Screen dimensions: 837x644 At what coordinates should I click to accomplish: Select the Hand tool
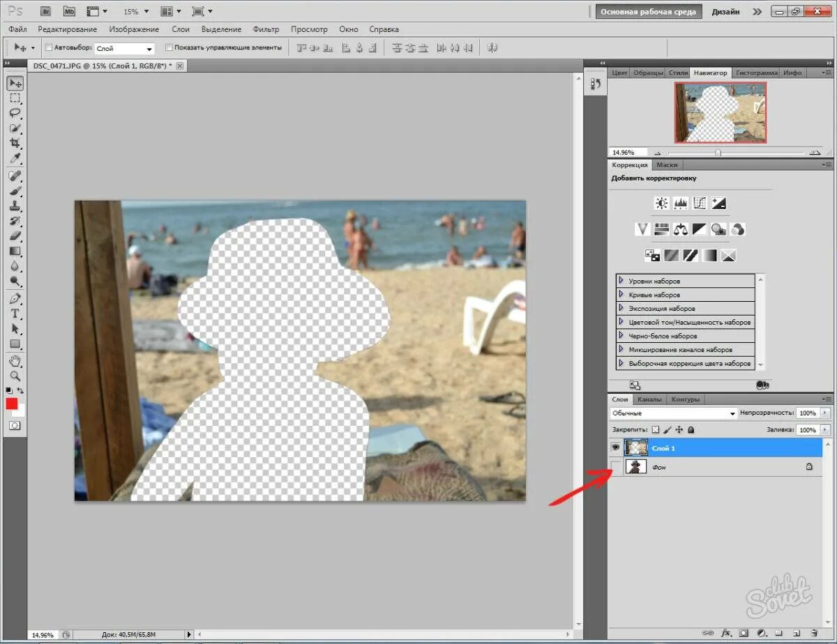tap(15, 361)
